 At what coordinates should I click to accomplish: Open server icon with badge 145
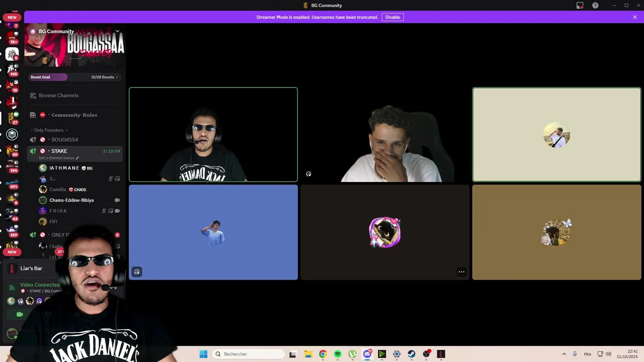click(x=12, y=70)
